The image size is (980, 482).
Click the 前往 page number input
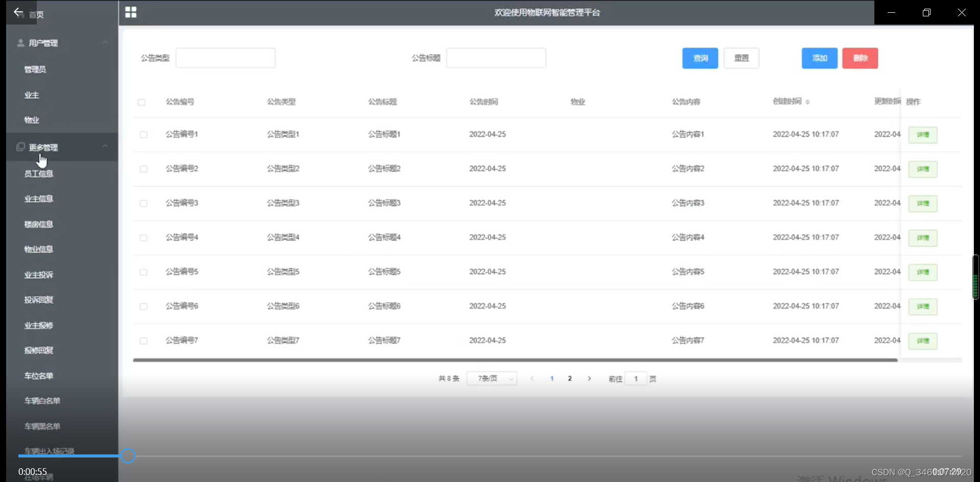tap(636, 379)
